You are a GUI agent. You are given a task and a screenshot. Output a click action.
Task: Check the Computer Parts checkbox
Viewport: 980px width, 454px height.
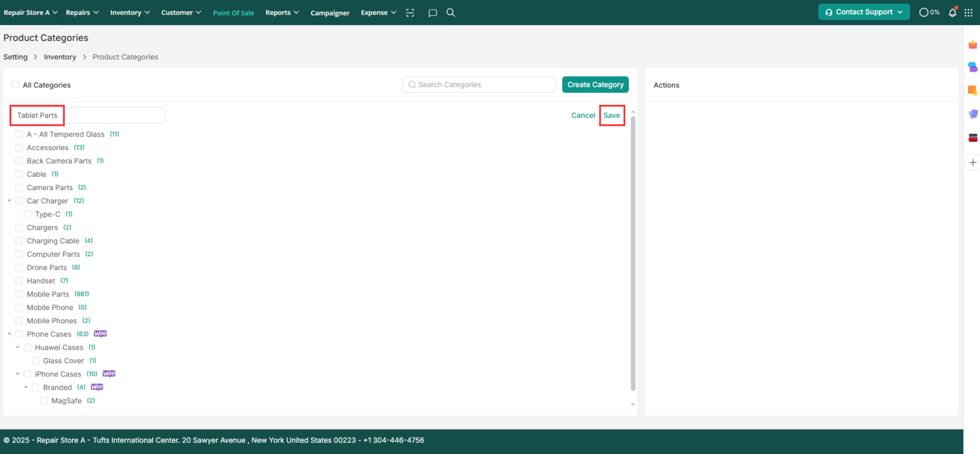[19, 254]
